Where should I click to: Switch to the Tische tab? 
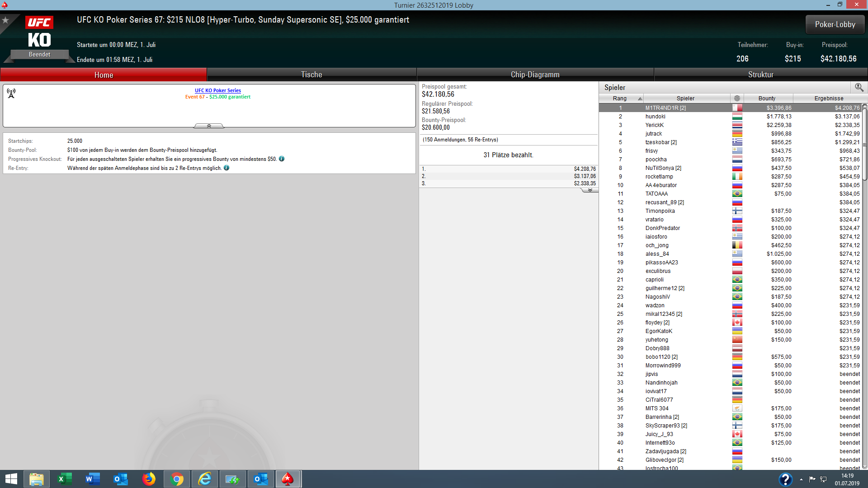tap(311, 75)
